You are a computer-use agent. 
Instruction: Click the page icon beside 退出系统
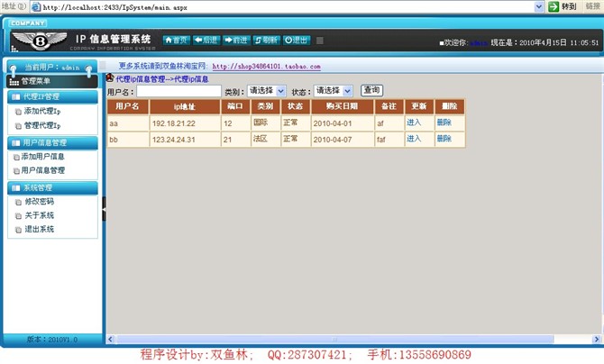tap(18, 230)
